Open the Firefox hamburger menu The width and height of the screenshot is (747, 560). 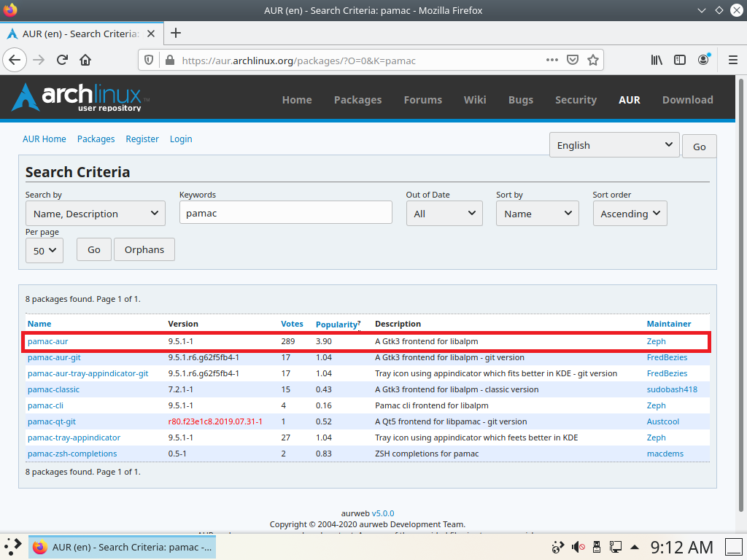(x=733, y=60)
